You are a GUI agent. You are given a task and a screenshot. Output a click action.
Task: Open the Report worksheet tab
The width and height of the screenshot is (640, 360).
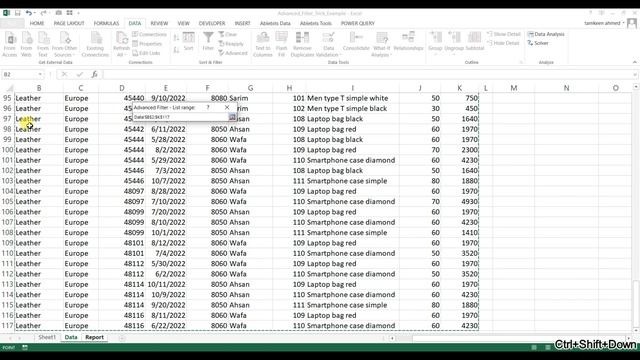tap(94, 338)
